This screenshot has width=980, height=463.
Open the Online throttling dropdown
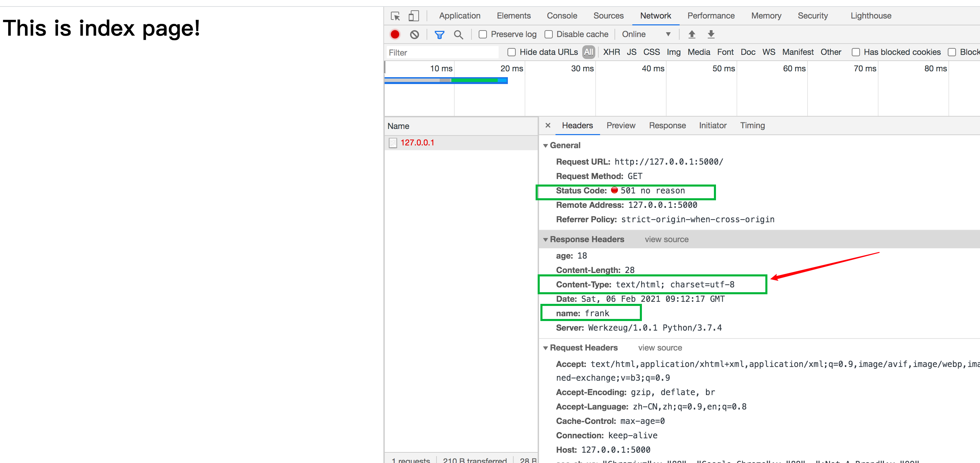tap(646, 35)
